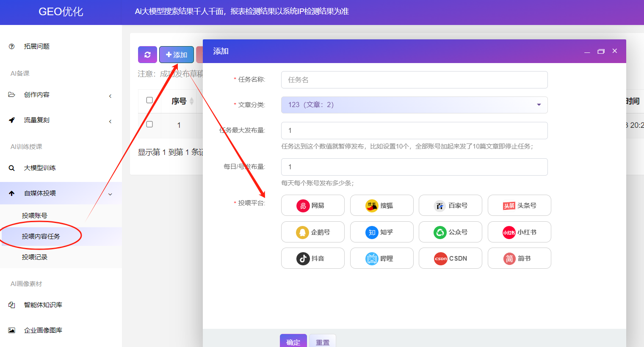The height and width of the screenshot is (347, 644).
Task: Select the 抖音 platform icon
Action: [x=312, y=258]
